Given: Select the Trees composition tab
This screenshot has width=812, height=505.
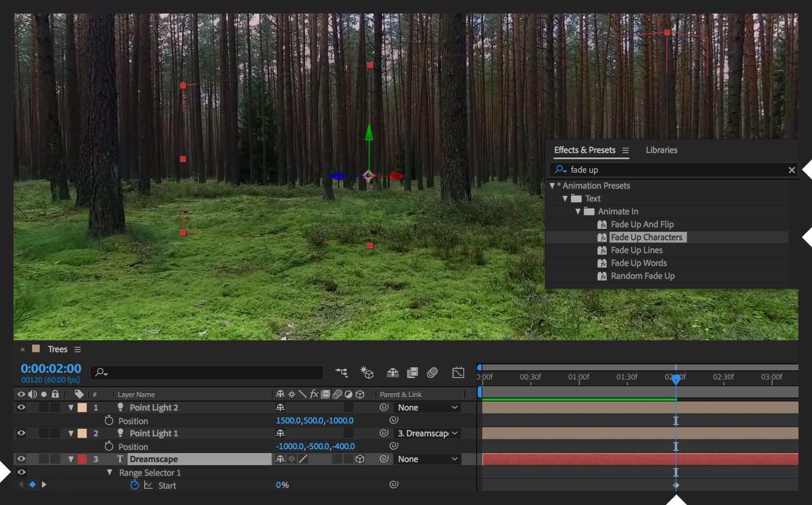Looking at the screenshot, I should [57, 349].
